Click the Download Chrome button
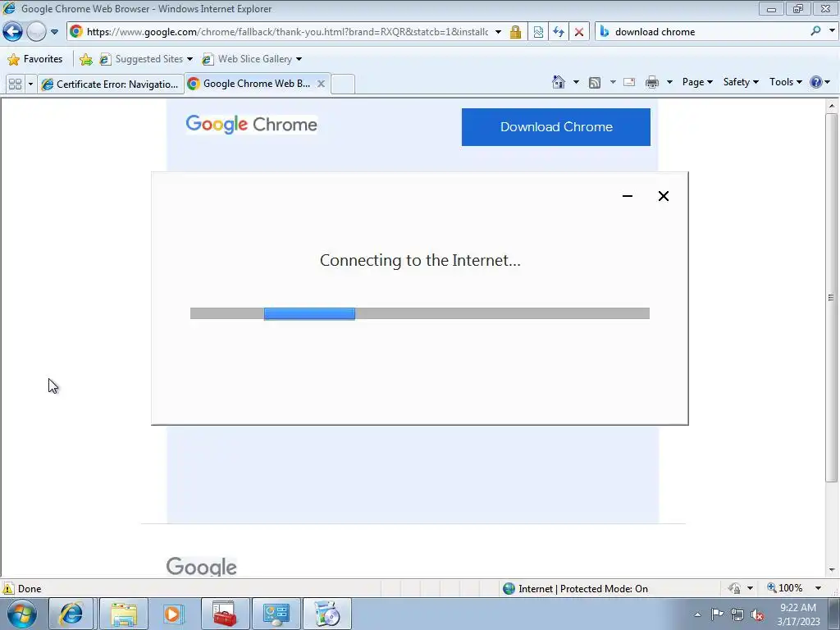This screenshot has width=840, height=630. (x=556, y=127)
